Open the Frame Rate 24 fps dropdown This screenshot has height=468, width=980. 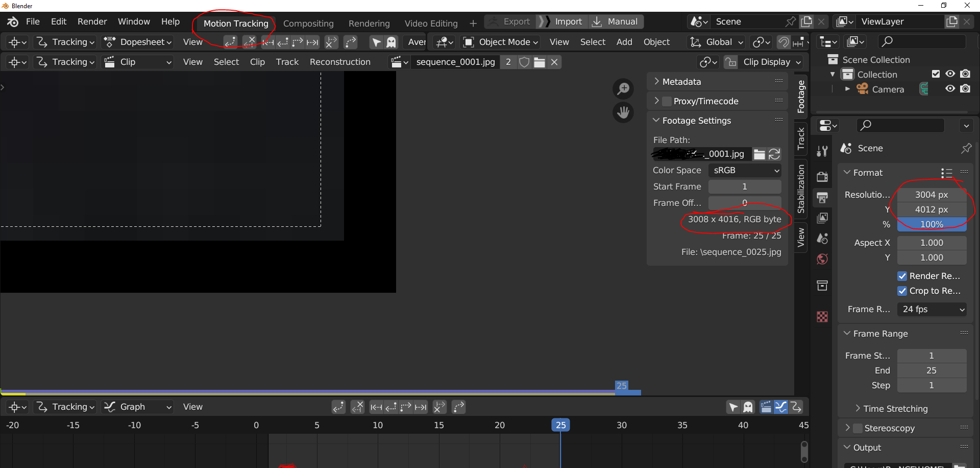932,309
